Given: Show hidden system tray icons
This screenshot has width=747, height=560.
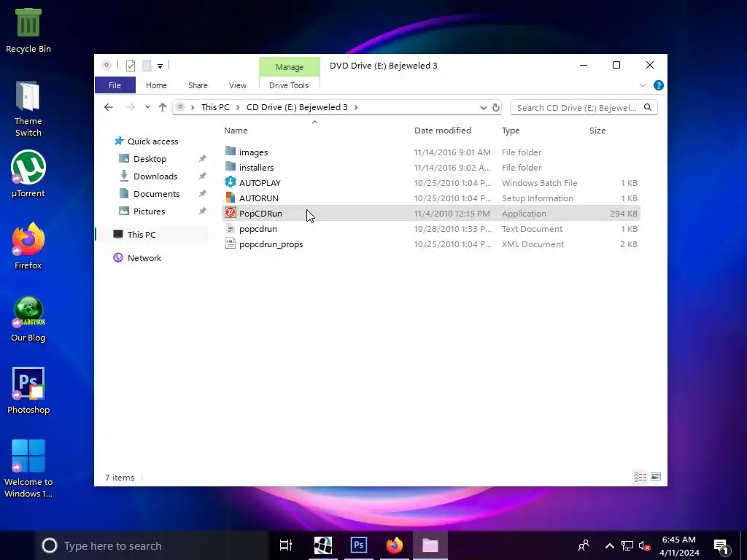Looking at the screenshot, I should click(609, 545).
